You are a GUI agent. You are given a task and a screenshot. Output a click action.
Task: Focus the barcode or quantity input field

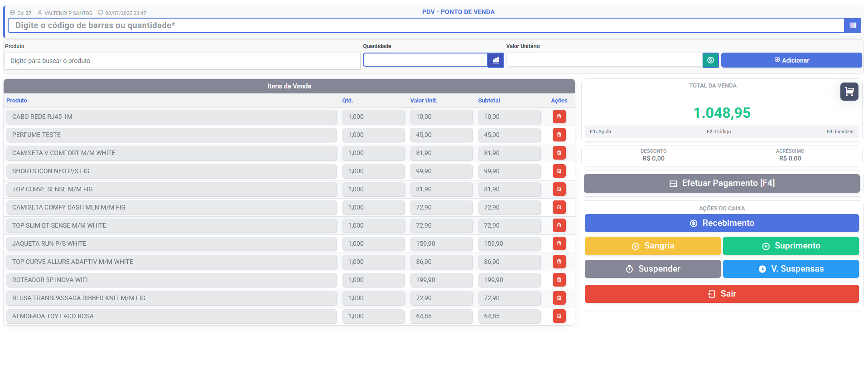tap(426, 25)
